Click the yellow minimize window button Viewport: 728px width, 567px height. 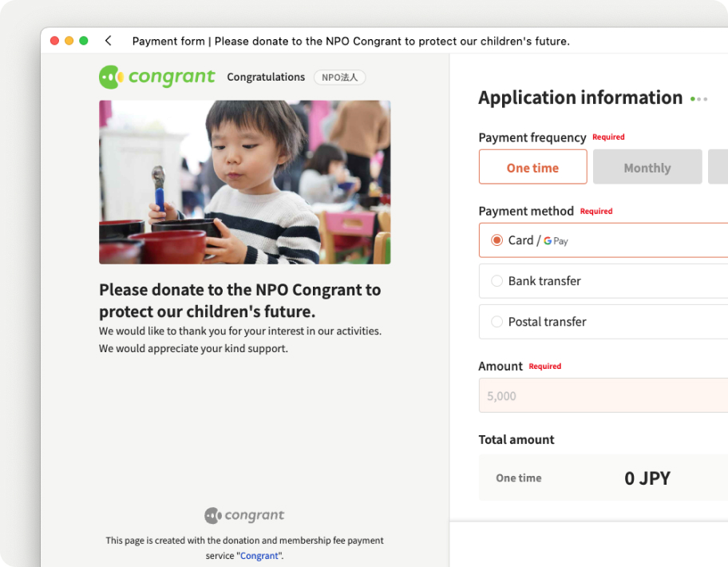(x=69, y=41)
